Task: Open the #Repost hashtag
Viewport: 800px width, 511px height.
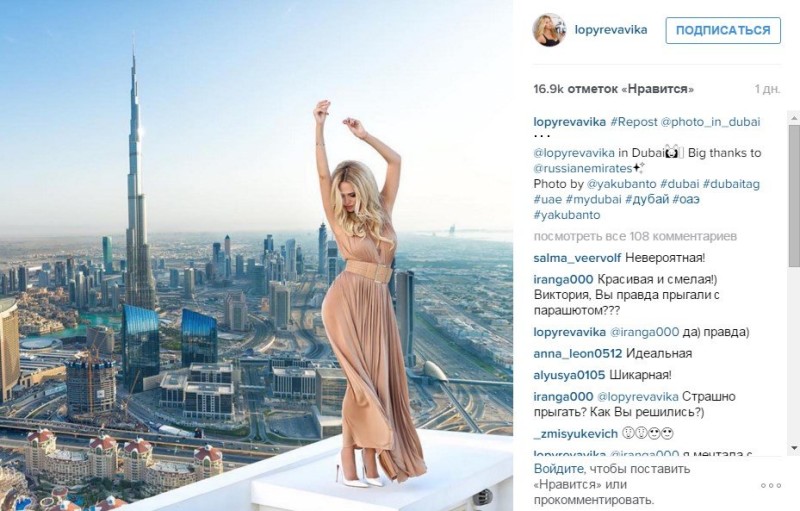Action: point(634,122)
